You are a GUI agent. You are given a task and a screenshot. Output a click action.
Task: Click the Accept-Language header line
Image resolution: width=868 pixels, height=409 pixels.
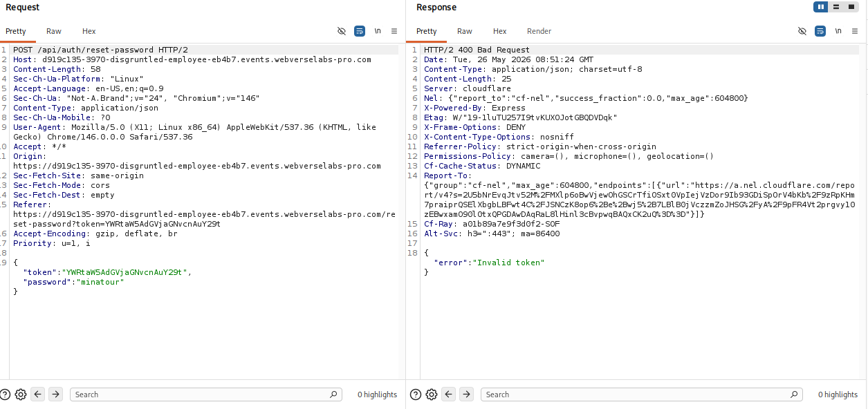(89, 88)
